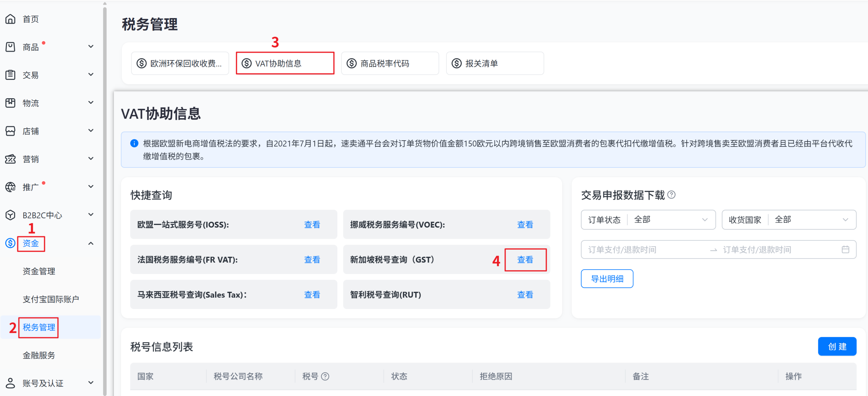This screenshot has width=868, height=396.
Task: Click help icon beside 交易申报数据下载
Action: pos(671,194)
